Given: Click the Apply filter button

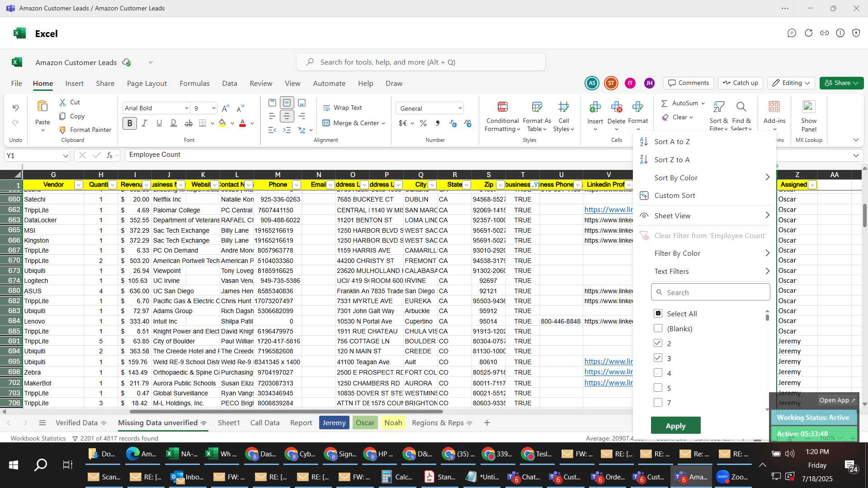Looking at the screenshot, I should pyautogui.click(x=675, y=426).
